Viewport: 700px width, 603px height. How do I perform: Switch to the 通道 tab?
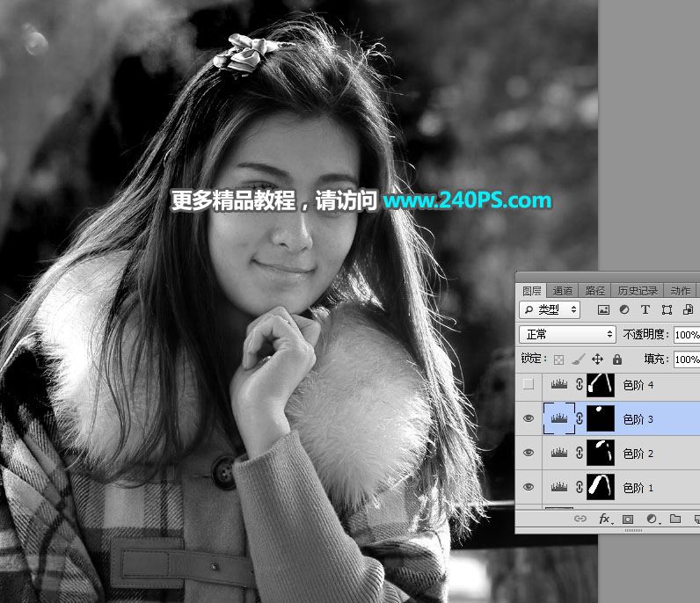(x=563, y=291)
